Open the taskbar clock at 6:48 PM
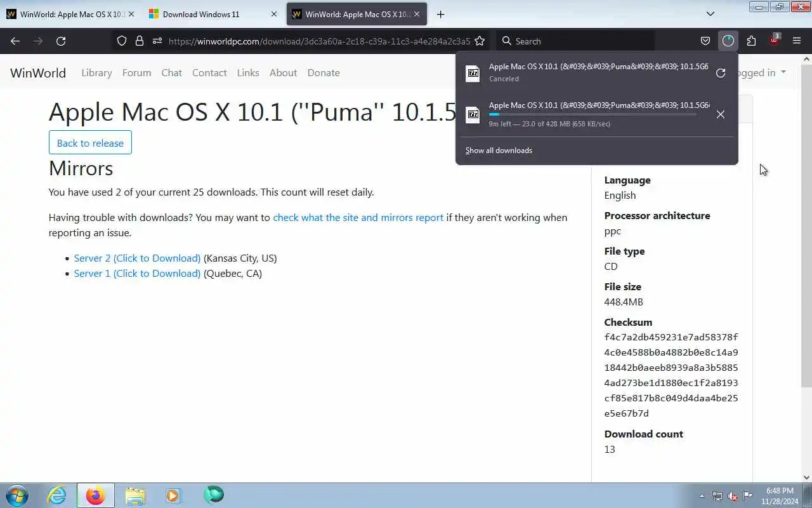Viewport: 812px width, 508px height. point(780,496)
